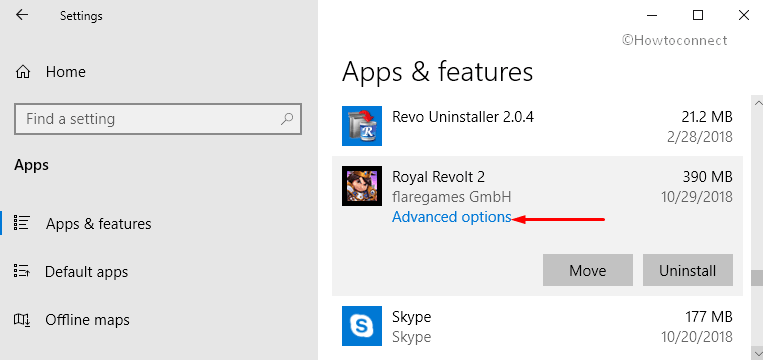Screen dimensions: 763x360
Task: Click the Move button
Action: pyautogui.click(x=588, y=270)
